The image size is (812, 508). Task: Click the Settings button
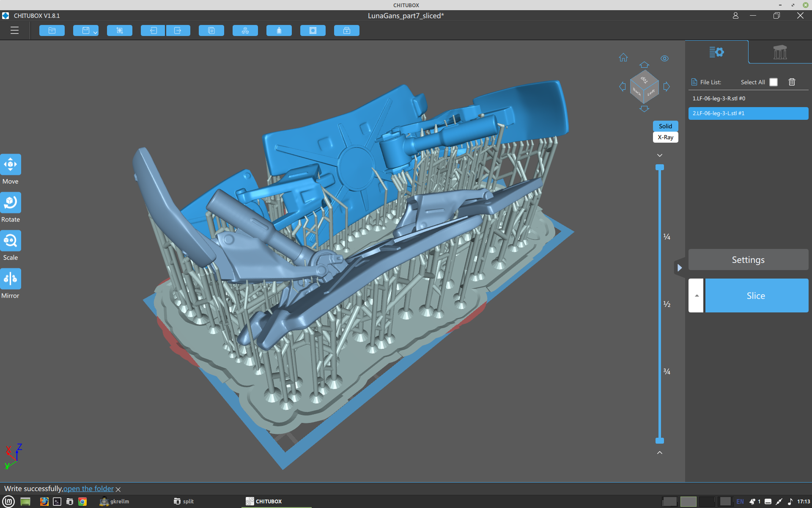tap(748, 260)
